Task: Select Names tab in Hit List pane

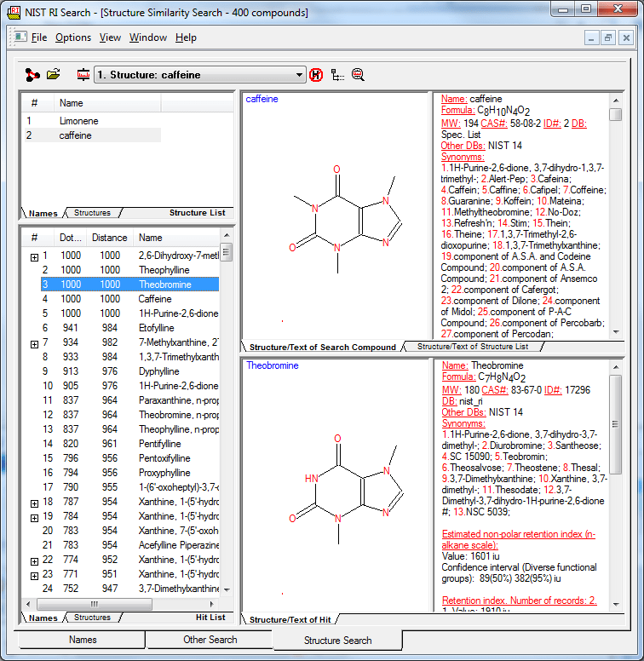Action: pos(43,618)
